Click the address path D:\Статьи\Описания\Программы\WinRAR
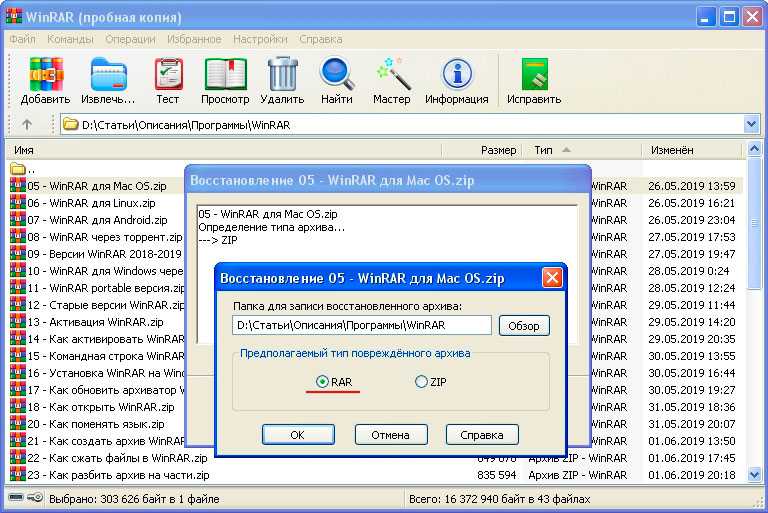 [186, 125]
